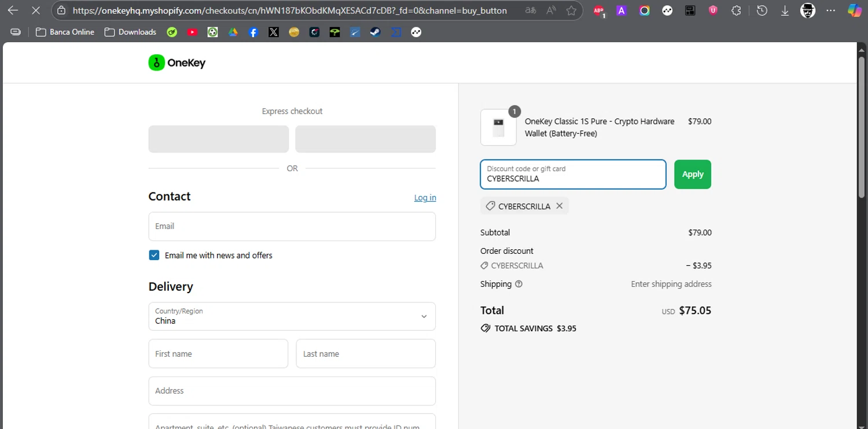Focus the Email input field
The image size is (868, 429).
(292, 226)
